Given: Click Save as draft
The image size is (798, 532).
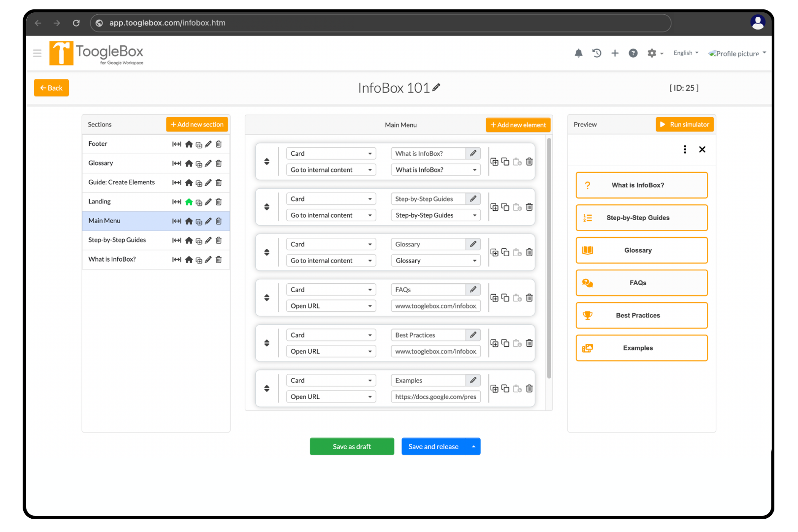Looking at the screenshot, I should coord(352,446).
